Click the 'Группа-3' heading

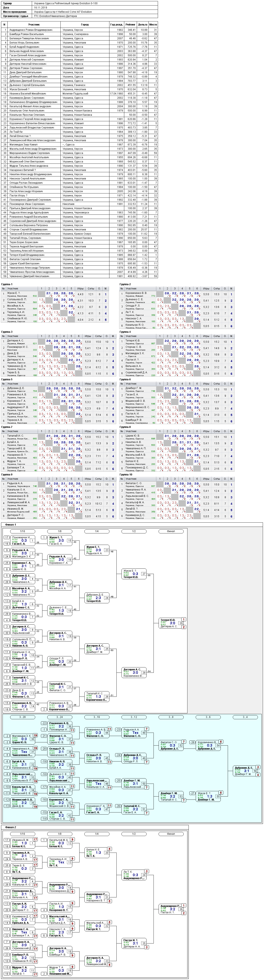click(7, 332)
